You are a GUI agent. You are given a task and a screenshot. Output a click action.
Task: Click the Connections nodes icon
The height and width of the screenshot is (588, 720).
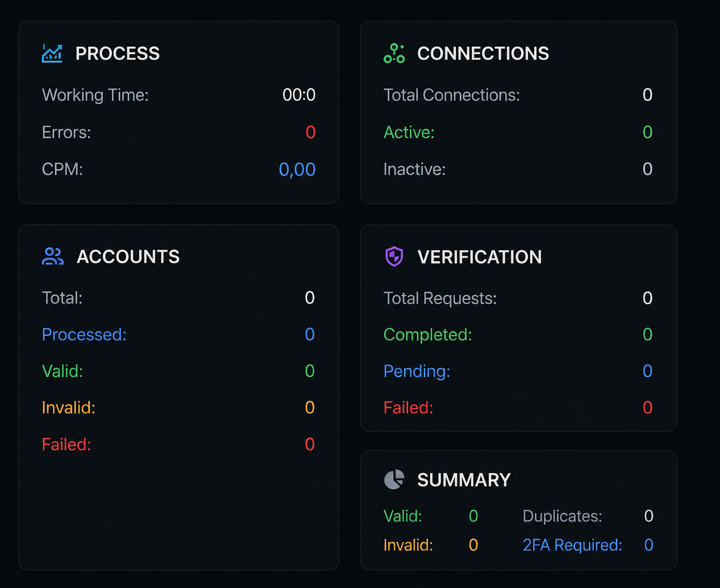click(394, 53)
